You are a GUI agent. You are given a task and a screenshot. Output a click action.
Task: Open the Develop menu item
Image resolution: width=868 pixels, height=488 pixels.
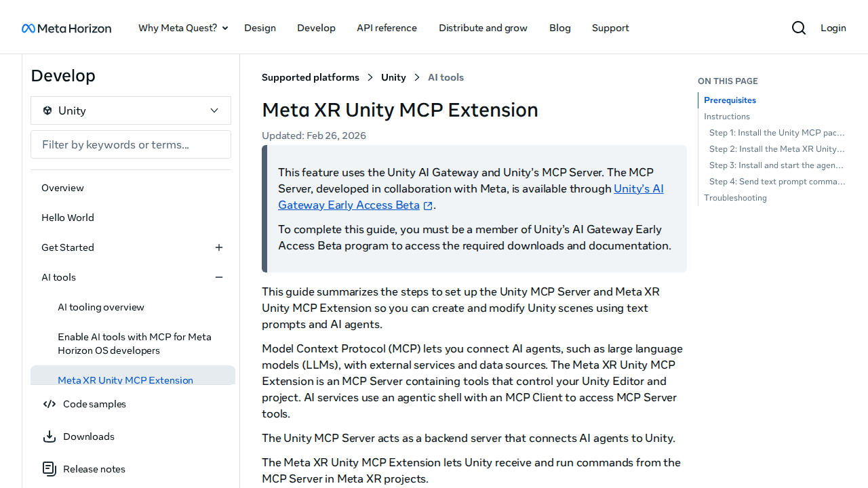[x=316, y=28]
